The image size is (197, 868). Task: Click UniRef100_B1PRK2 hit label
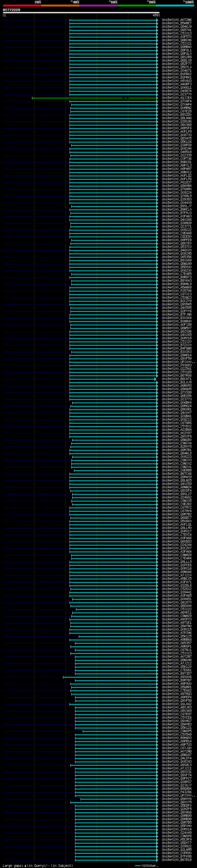176,74
